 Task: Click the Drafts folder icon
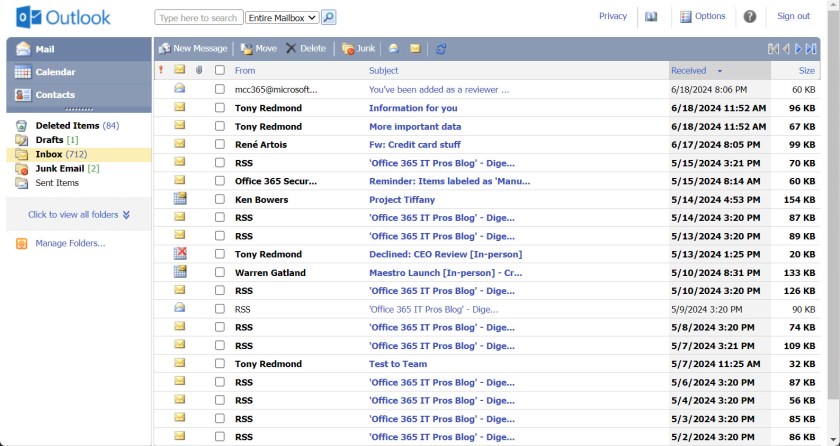coord(21,140)
